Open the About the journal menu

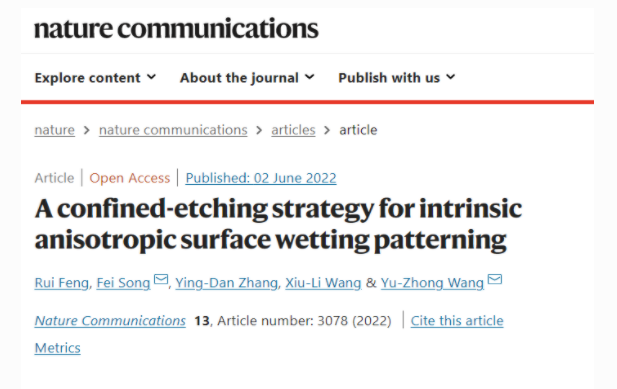pos(247,77)
